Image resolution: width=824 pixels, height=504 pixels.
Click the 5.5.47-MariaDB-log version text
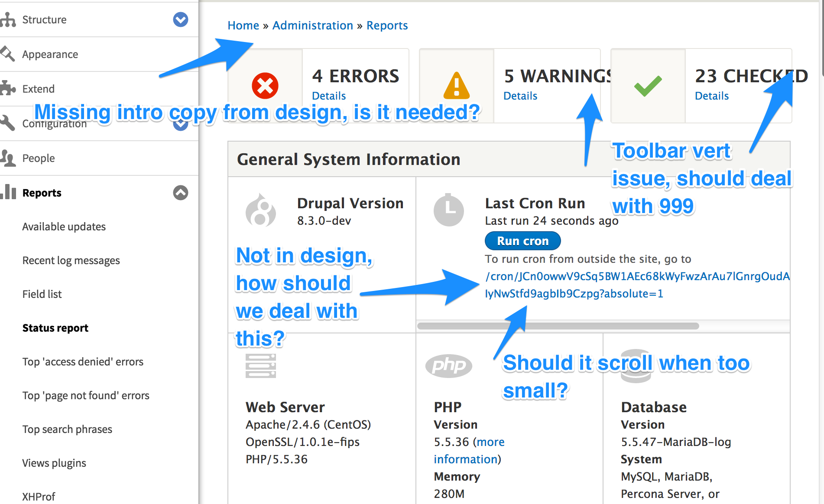point(676,442)
